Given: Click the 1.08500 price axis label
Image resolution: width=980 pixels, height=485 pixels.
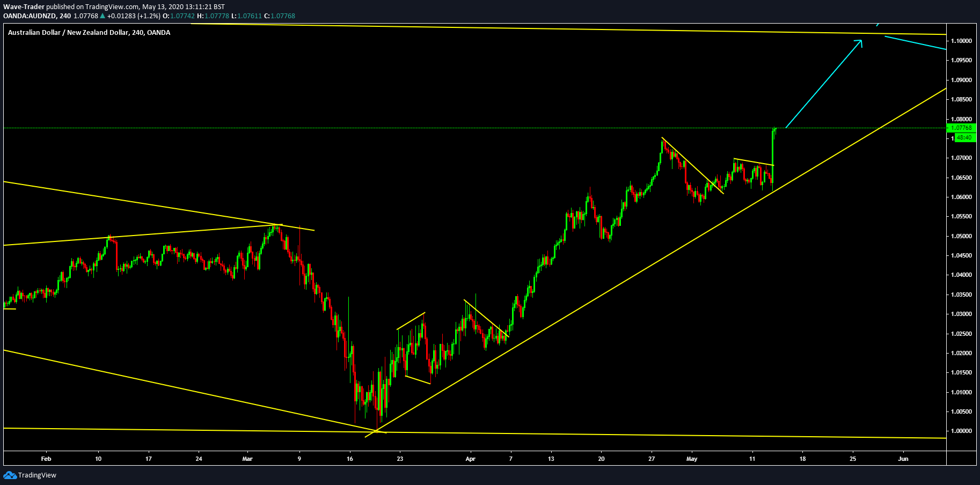Looking at the screenshot, I should click(961, 99).
